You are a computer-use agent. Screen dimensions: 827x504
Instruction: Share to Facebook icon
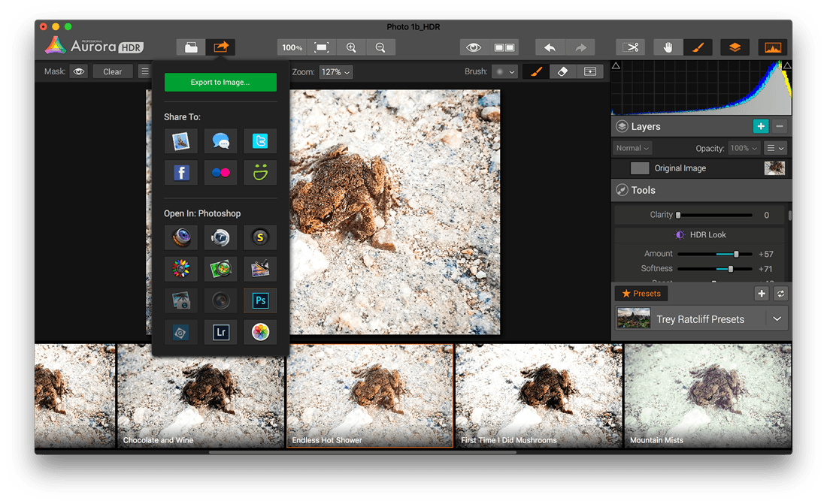tap(181, 173)
